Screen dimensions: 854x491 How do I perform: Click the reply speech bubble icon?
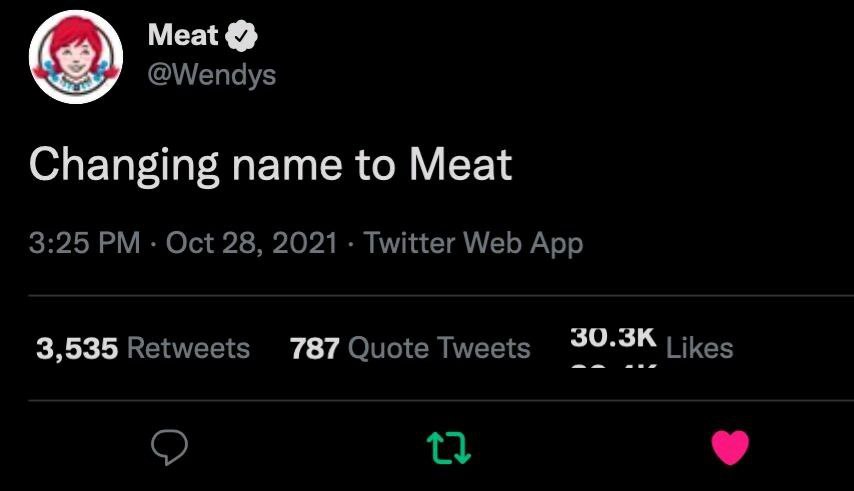170,449
